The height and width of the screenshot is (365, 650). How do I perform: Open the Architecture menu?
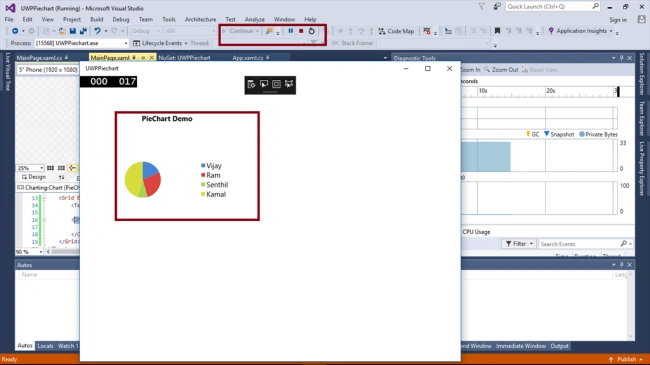(200, 19)
